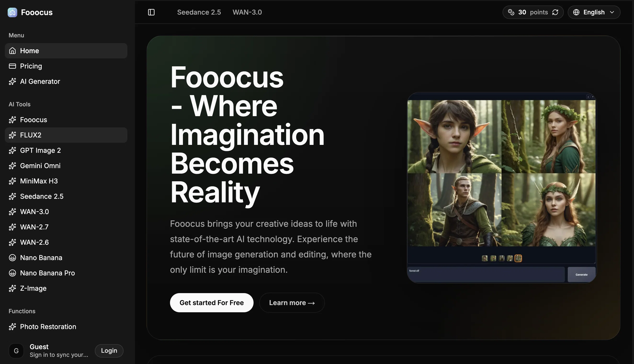Click the coins icon beside 30 points
The height and width of the screenshot is (364, 634).
(511, 12)
